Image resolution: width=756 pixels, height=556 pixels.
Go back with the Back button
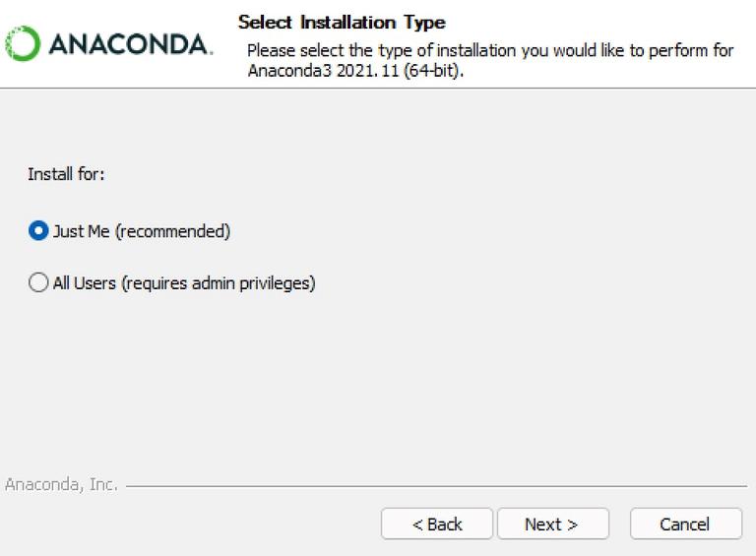437,525
